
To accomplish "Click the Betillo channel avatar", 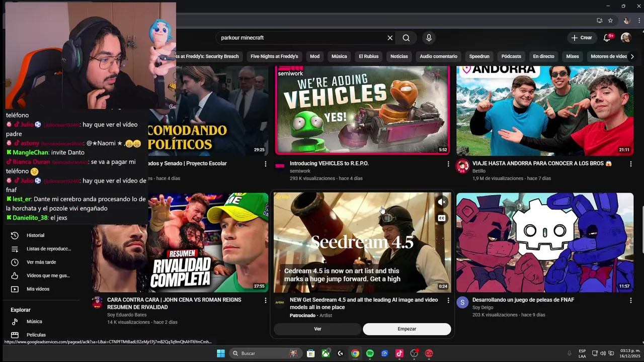I will click(x=462, y=166).
